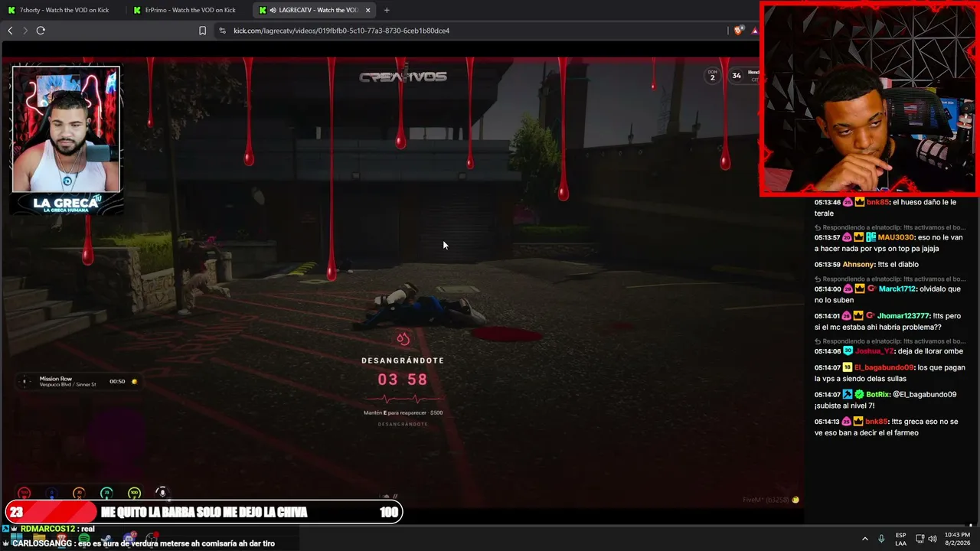
Task: Go forward in browser history
Action: tap(25, 31)
